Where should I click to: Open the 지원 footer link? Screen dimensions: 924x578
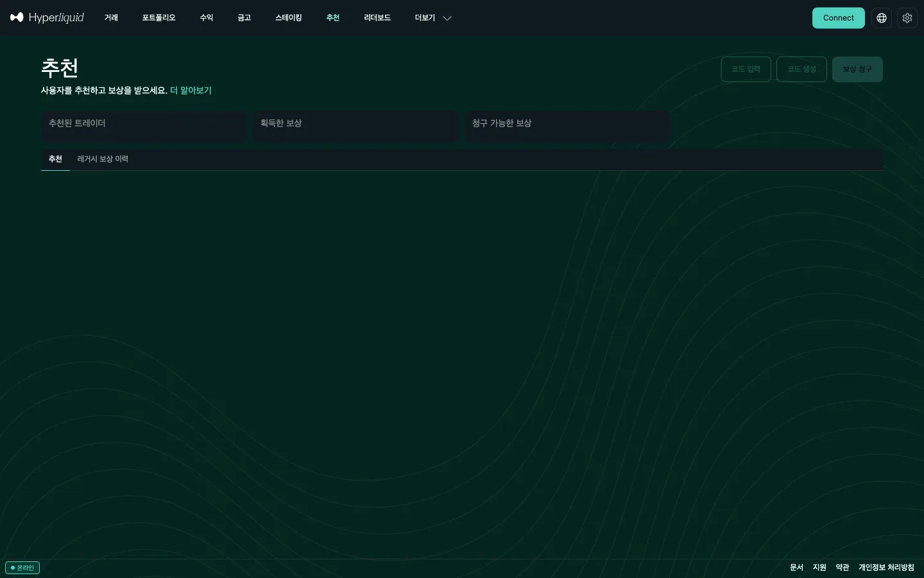[x=819, y=568]
